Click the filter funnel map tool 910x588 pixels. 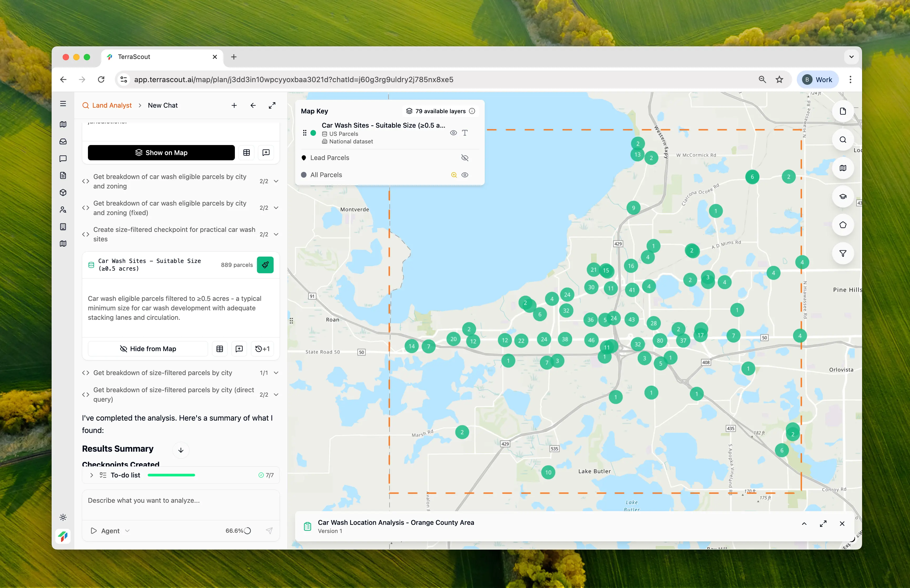pyautogui.click(x=842, y=253)
